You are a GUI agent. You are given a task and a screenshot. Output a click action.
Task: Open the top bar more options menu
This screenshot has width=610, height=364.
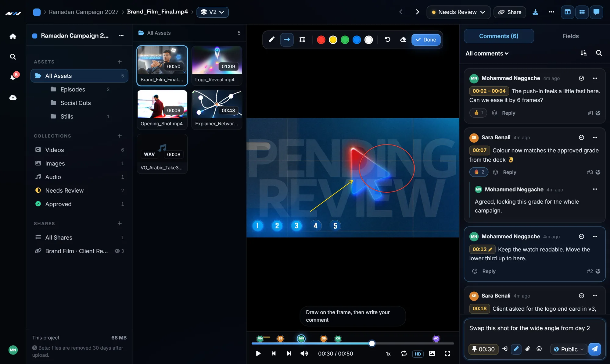tap(551, 12)
